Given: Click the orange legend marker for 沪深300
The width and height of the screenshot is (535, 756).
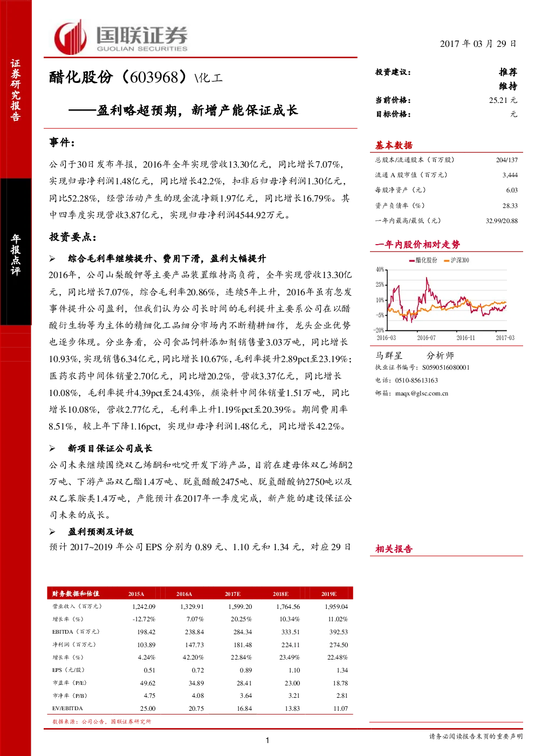Looking at the screenshot, I should click(447, 260).
